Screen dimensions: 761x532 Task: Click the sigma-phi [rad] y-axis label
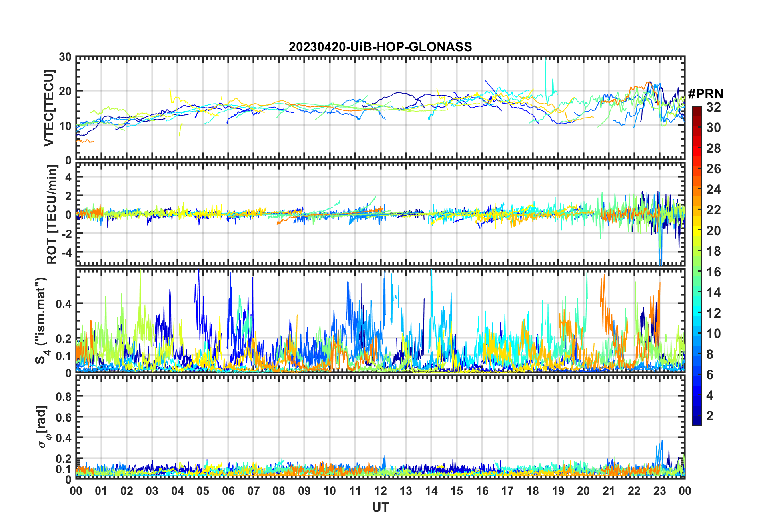[x=42, y=427]
